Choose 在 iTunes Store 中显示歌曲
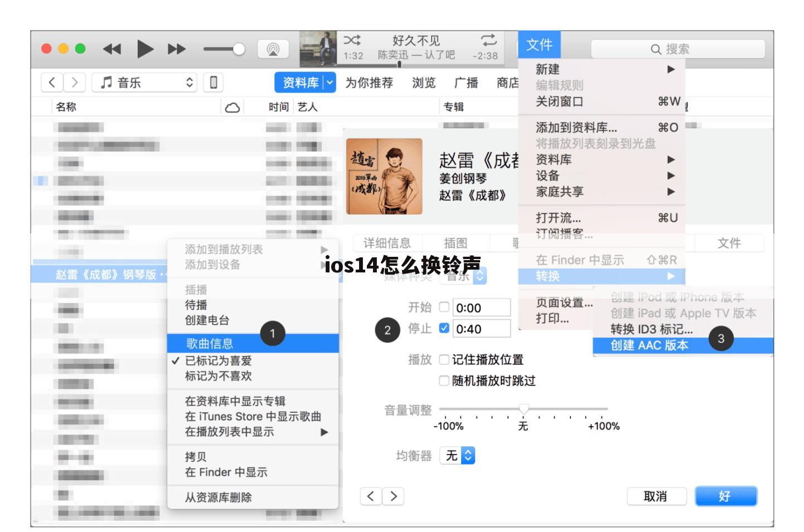The width and height of the screenshot is (804, 532). point(253,416)
